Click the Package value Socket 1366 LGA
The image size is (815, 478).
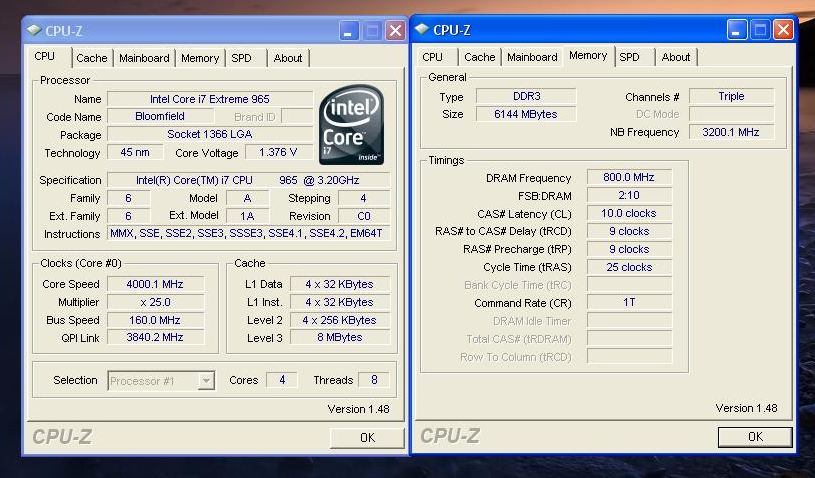pos(210,134)
